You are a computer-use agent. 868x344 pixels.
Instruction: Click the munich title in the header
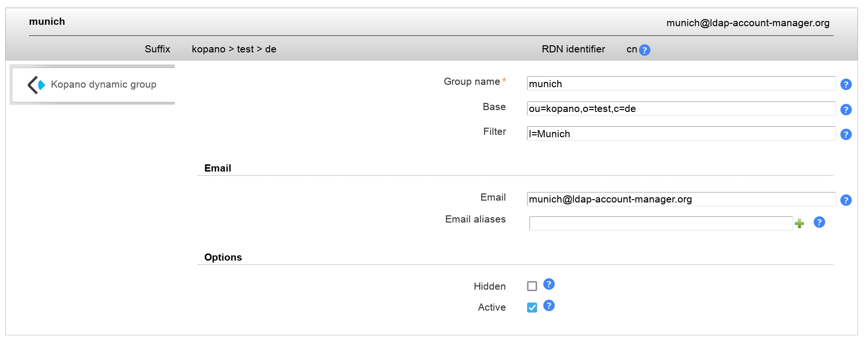click(x=47, y=21)
